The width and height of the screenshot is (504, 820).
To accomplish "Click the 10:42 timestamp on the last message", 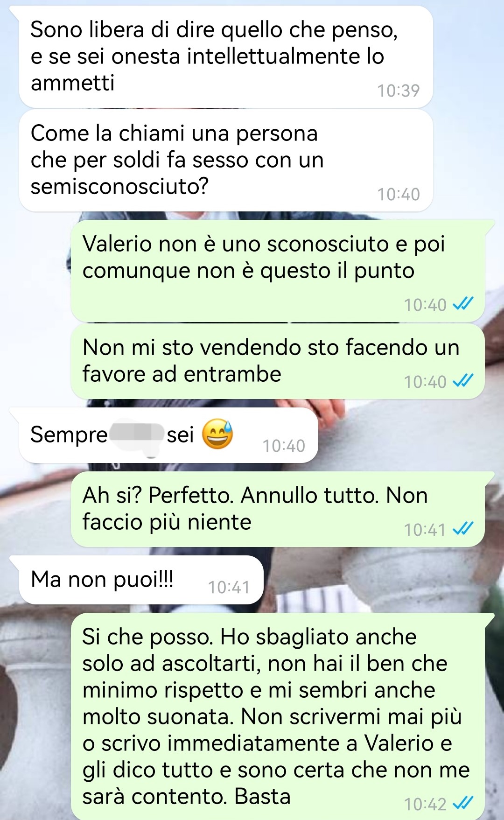I will 425,804.
